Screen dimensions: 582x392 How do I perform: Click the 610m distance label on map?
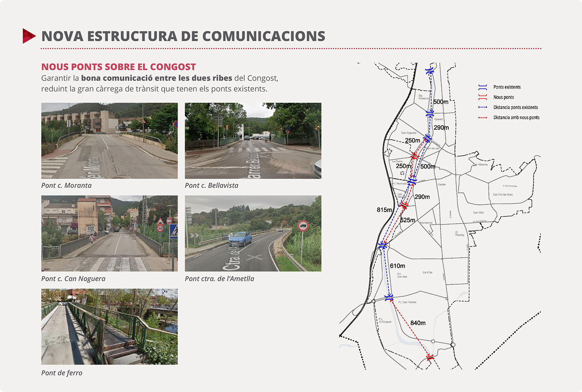coord(397,266)
